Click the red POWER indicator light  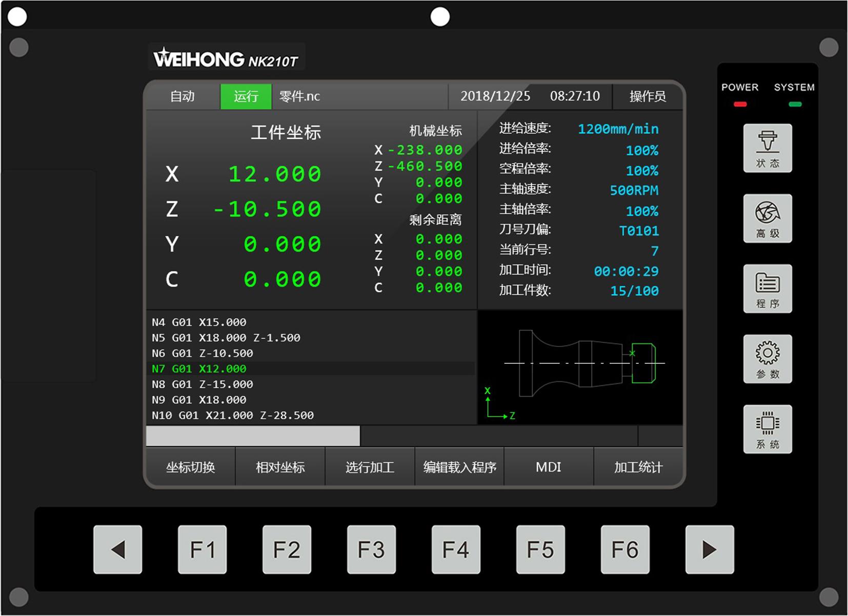(x=740, y=104)
